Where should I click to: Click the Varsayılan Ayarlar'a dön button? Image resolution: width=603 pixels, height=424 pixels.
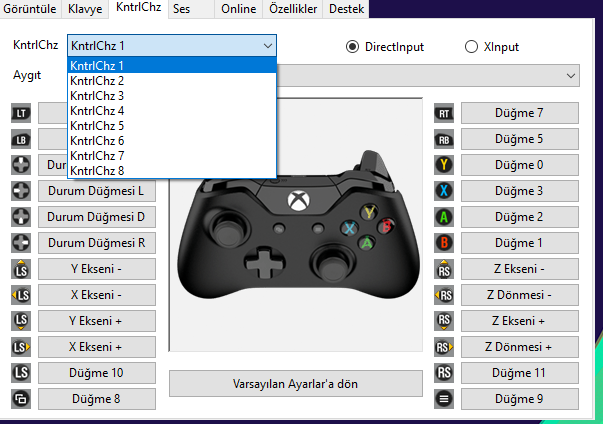click(x=296, y=384)
